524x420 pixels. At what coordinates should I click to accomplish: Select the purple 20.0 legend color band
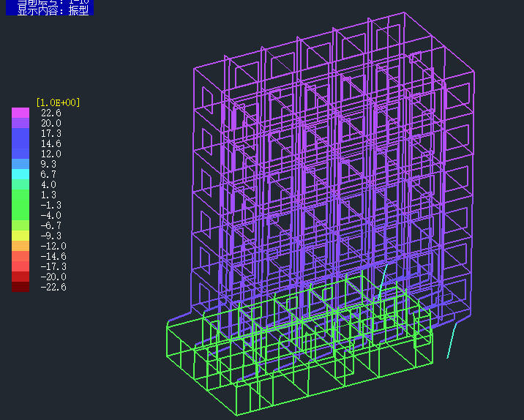tap(20, 123)
